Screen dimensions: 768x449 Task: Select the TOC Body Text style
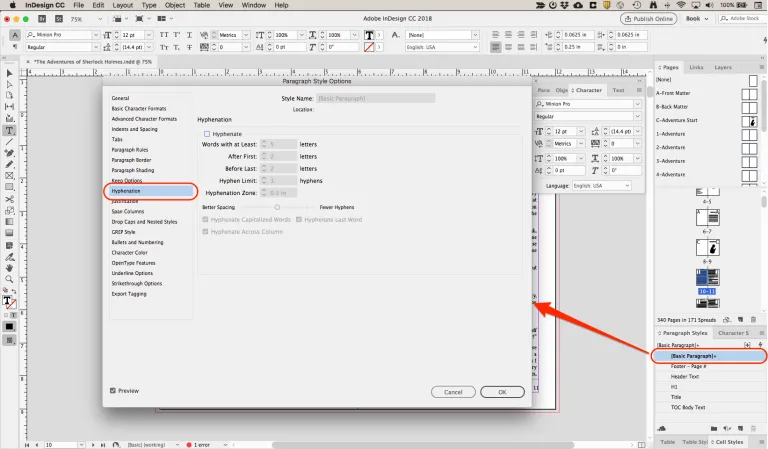(x=688, y=407)
